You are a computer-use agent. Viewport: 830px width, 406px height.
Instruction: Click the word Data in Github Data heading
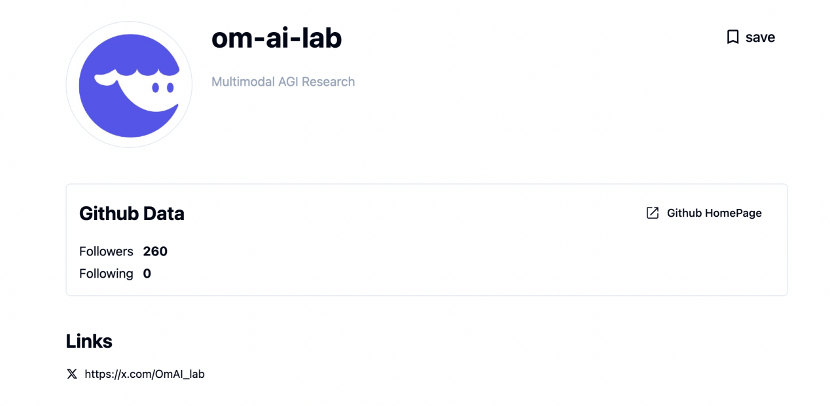click(164, 213)
